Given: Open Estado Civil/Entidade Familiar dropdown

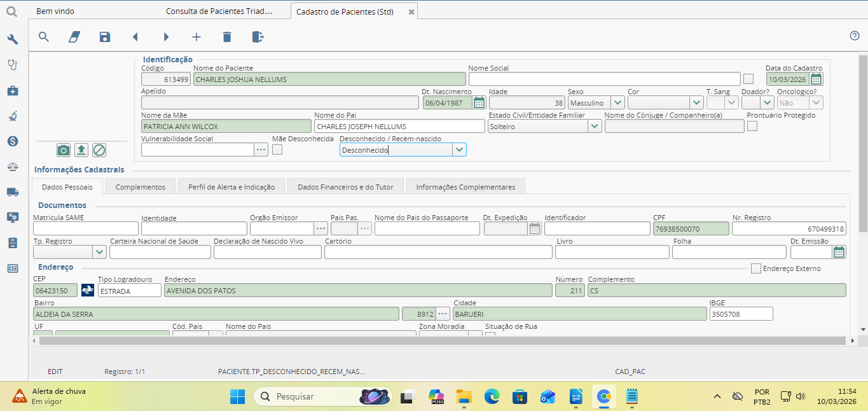Looking at the screenshot, I should point(594,126).
